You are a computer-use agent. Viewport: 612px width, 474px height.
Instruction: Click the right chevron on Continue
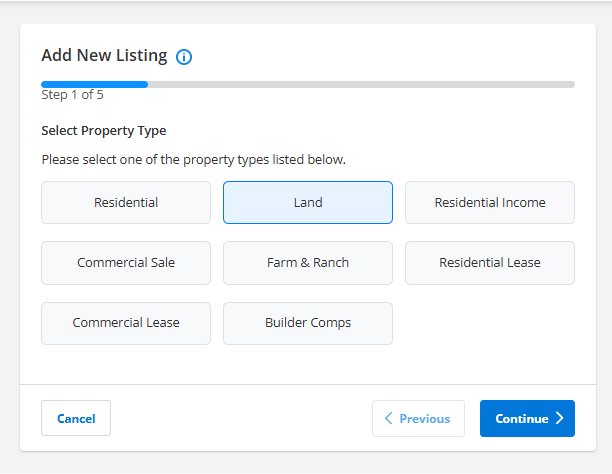point(560,419)
